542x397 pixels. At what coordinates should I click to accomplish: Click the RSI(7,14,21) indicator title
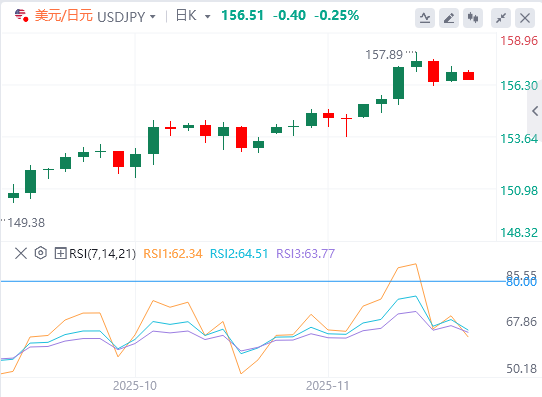102,254
